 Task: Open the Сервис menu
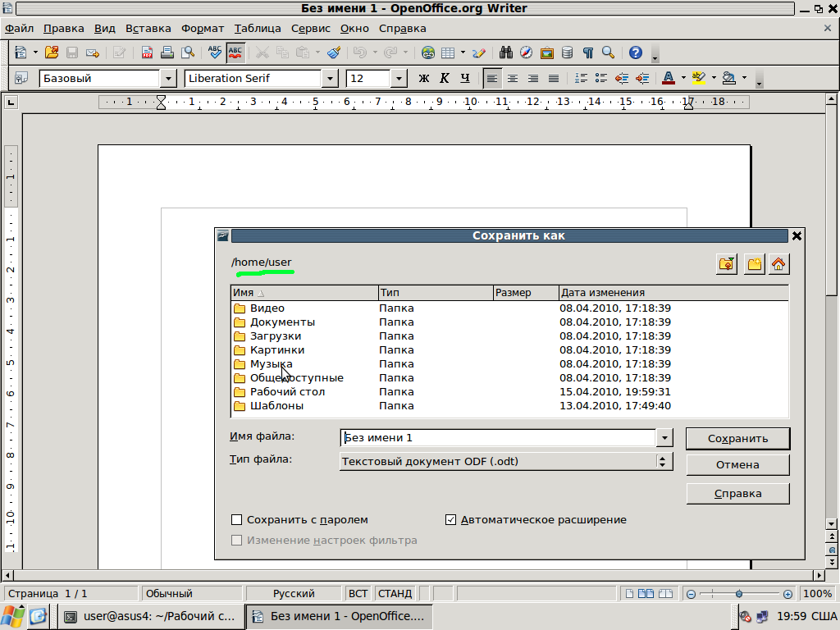click(x=311, y=28)
